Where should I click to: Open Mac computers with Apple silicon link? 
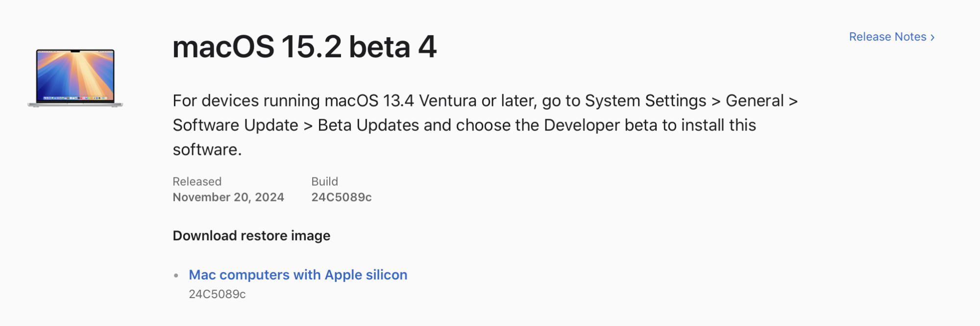coord(298,275)
